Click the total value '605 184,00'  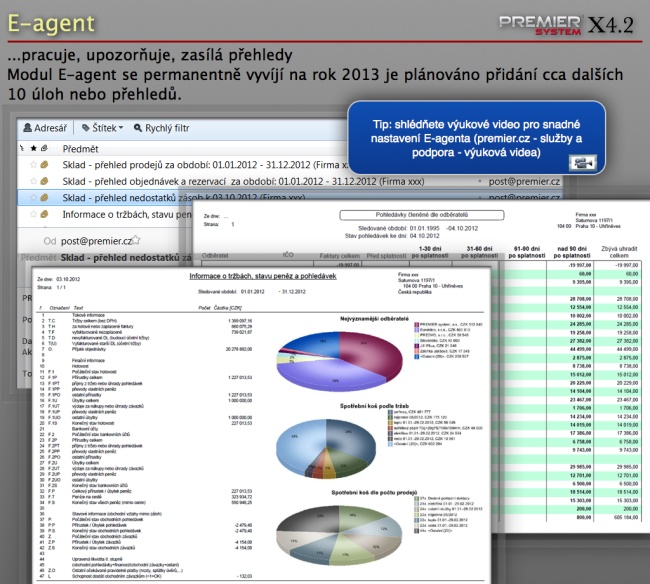pyautogui.click(x=626, y=517)
